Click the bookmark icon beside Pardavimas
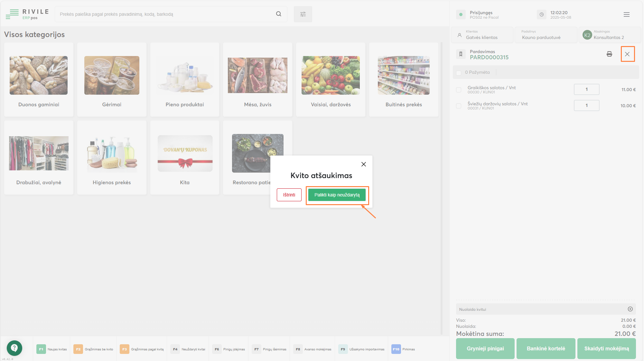Screen dimensions: 644x361 pyautogui.click(x=461, y=54)
